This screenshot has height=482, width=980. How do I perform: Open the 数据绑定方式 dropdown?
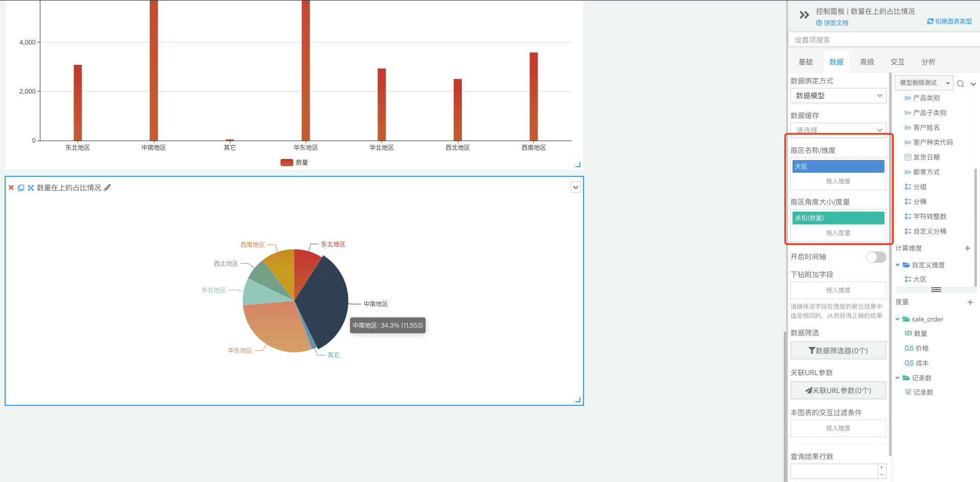click(x=838, y=96)
